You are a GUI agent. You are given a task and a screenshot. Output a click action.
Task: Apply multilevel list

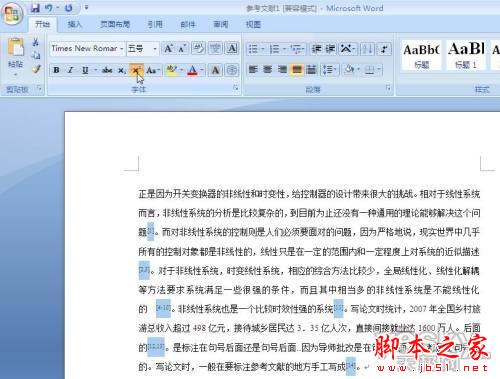[x=297, y=49]
